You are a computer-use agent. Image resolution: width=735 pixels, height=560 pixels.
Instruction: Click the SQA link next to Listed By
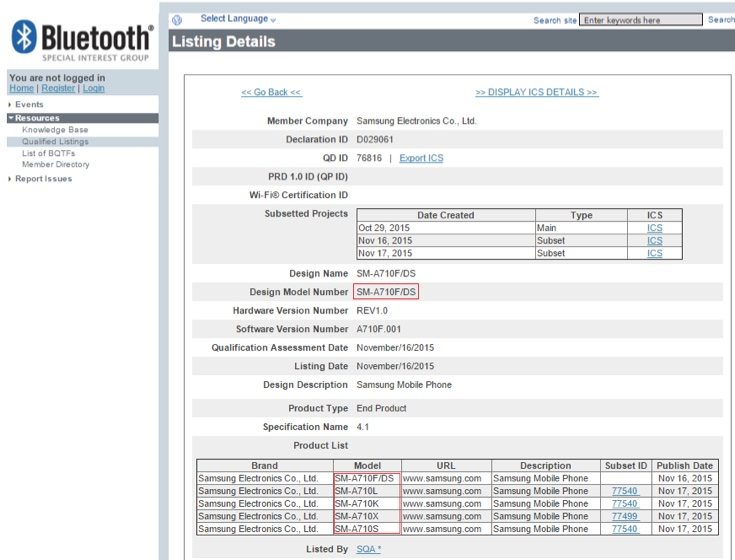click(368, 549)
